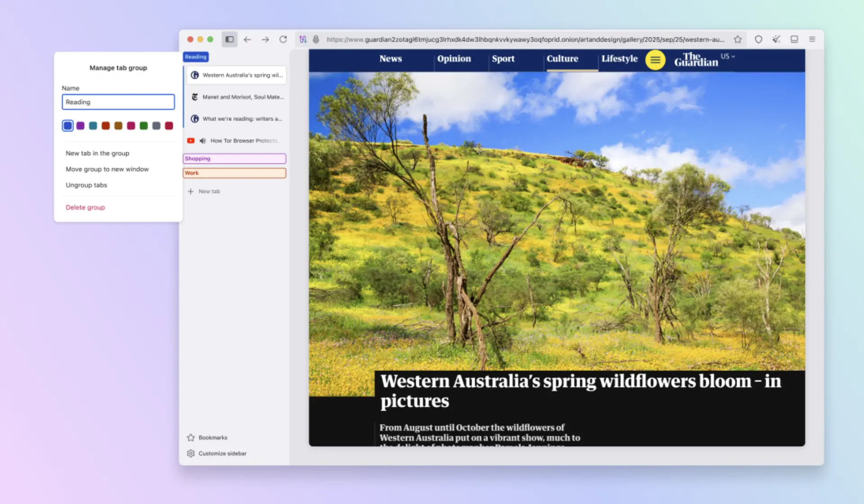The height and width of the screenshot is (504, 864).
Task: Open the hamburger application menu
Action: tap(812, 40)
